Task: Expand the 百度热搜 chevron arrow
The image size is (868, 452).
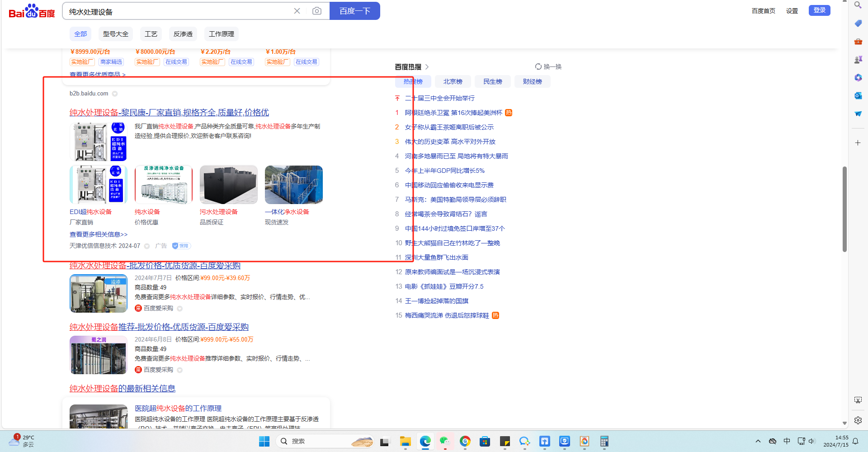Action: (427, 67)
